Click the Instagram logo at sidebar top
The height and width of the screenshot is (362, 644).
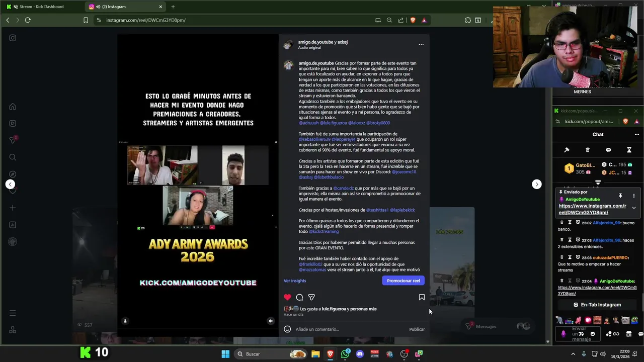pyautogui.click(x=13, y=38)
